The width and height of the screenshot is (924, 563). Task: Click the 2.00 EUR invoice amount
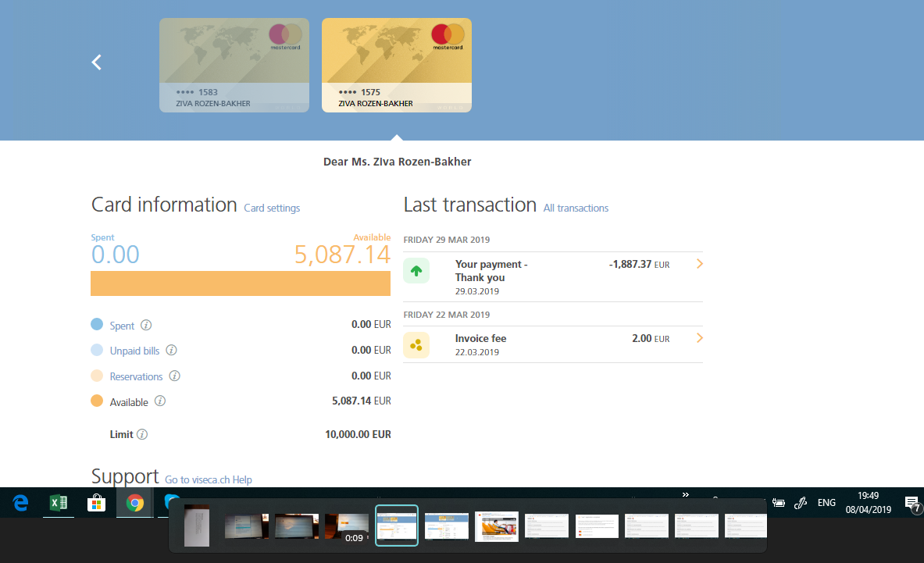tap(651, 339)
